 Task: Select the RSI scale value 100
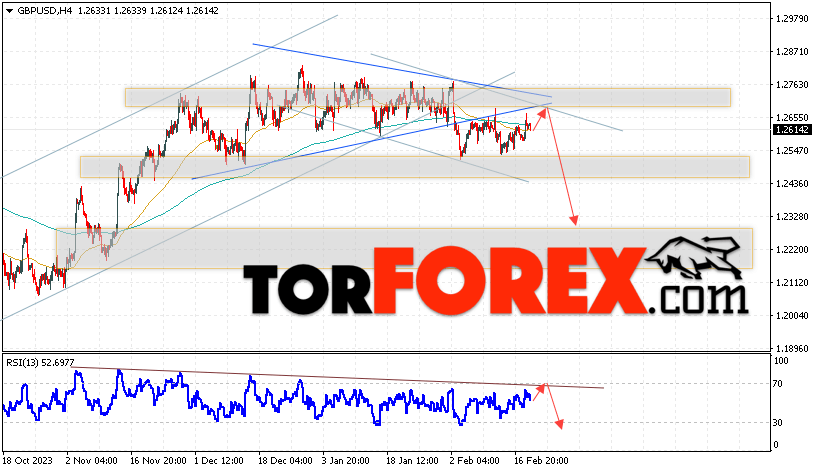point(781,361)
